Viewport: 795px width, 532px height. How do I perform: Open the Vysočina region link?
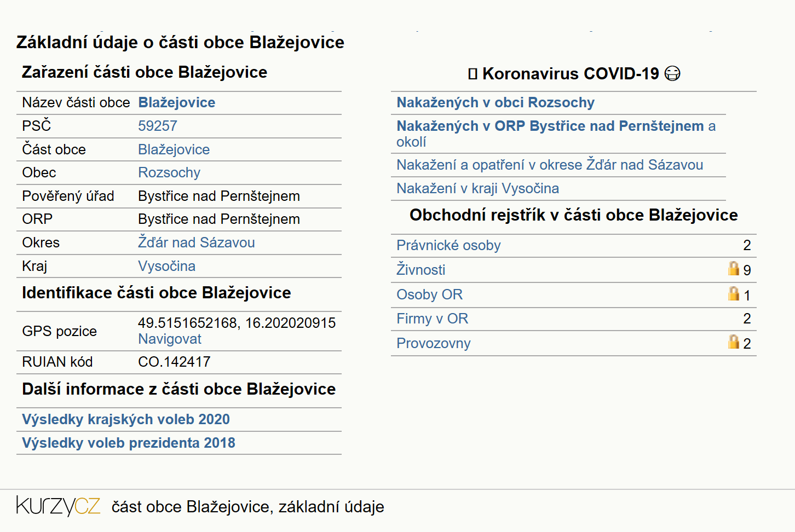(167, 266)
